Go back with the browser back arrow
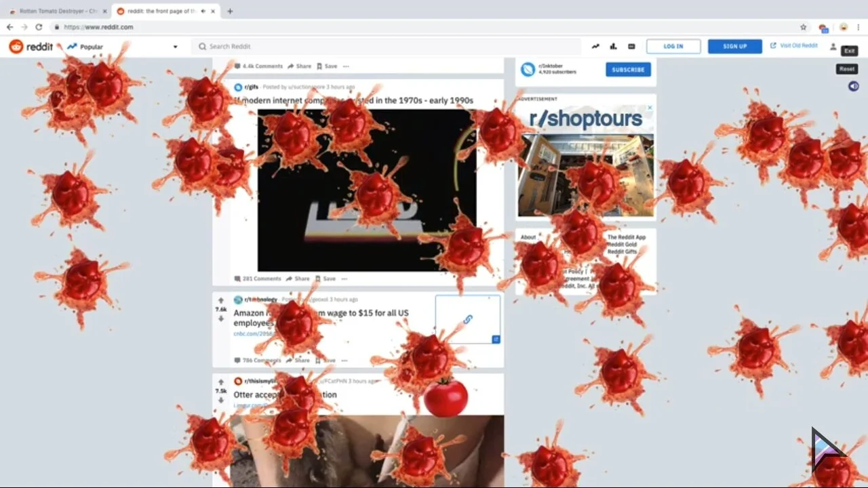The width and height of the screenshot is (868, 488). 9,27
